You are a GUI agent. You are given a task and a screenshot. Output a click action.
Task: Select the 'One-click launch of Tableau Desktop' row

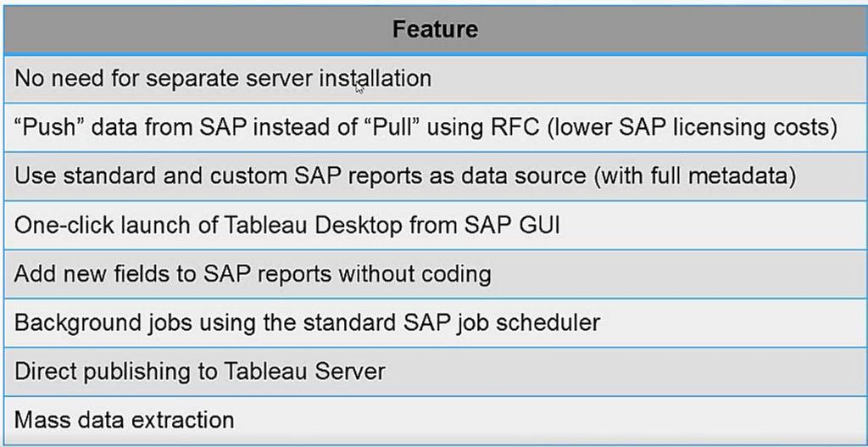point(435,225)
